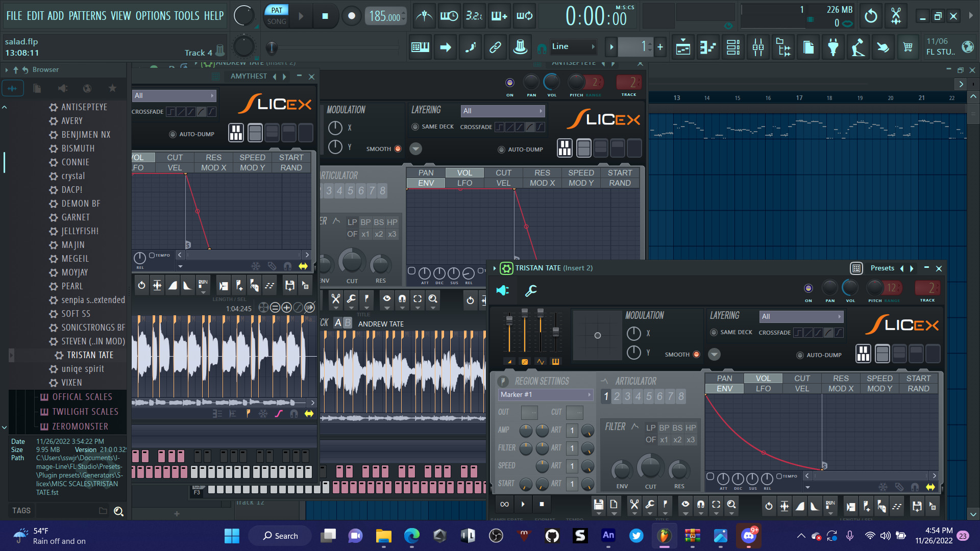This screenshot has width=980, height=551.
Task: Select the scissors slice tool in Tristan Tate Slicex
Action: point(634,505)
